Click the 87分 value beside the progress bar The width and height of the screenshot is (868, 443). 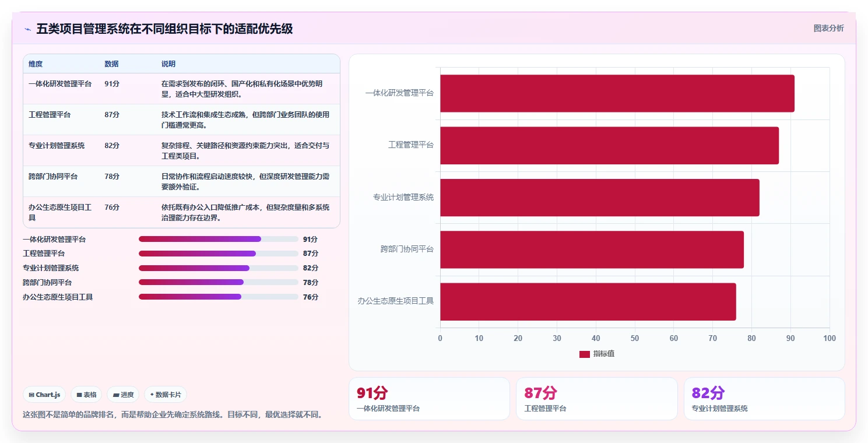click(x=311, y=254)
